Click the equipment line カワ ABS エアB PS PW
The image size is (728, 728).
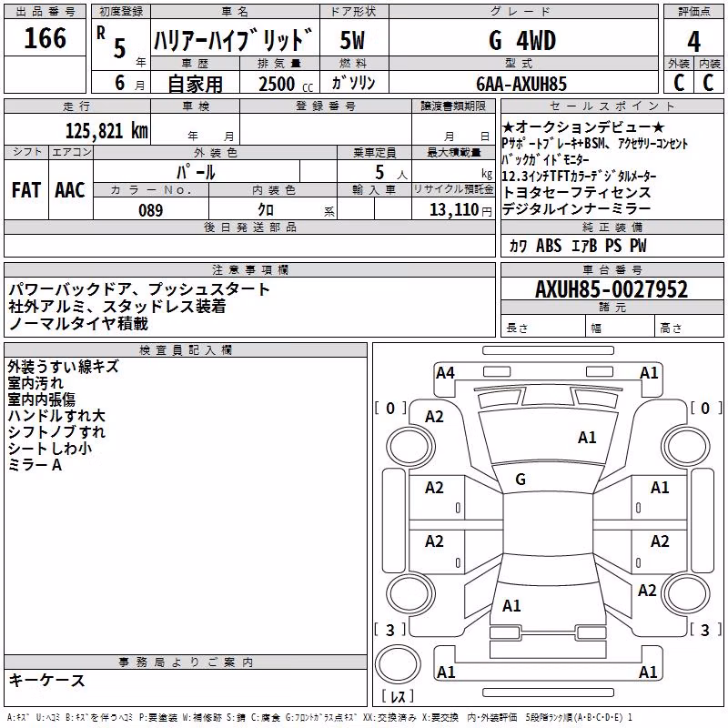pyautogui.click(x=578, y=246)
